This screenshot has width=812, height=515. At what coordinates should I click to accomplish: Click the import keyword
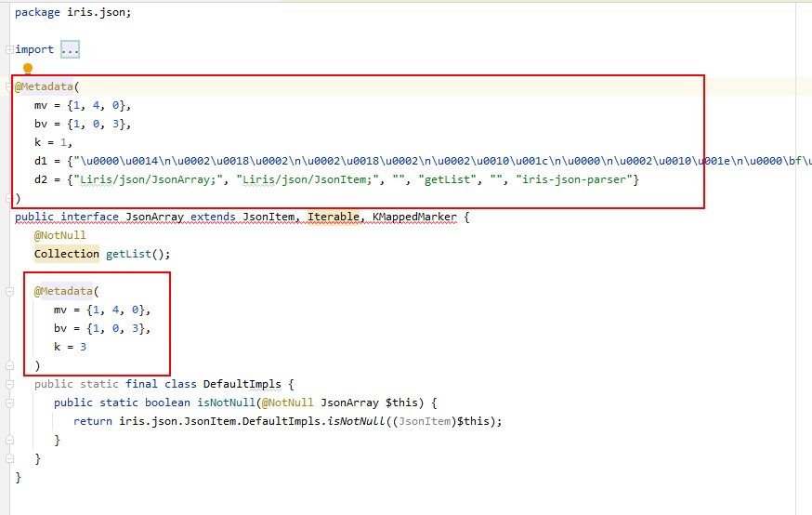click(34, 50)
